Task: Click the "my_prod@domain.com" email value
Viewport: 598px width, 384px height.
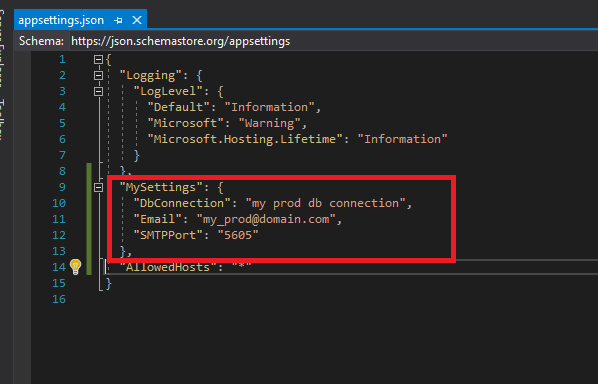Action: [x=266, y=219]
